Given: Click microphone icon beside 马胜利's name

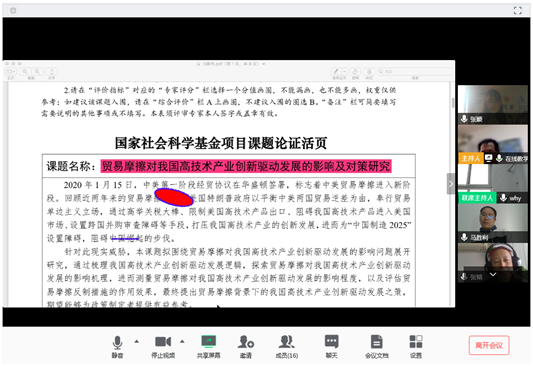Looking at the screenshot, I should point(464,237).
